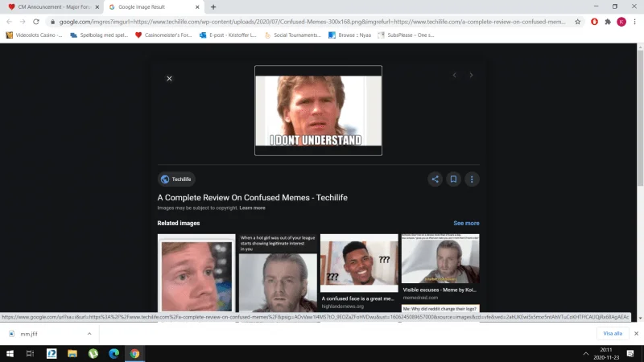Show hidden system tray icons
This screenshot has width=644, height=362.
point(586,353)
